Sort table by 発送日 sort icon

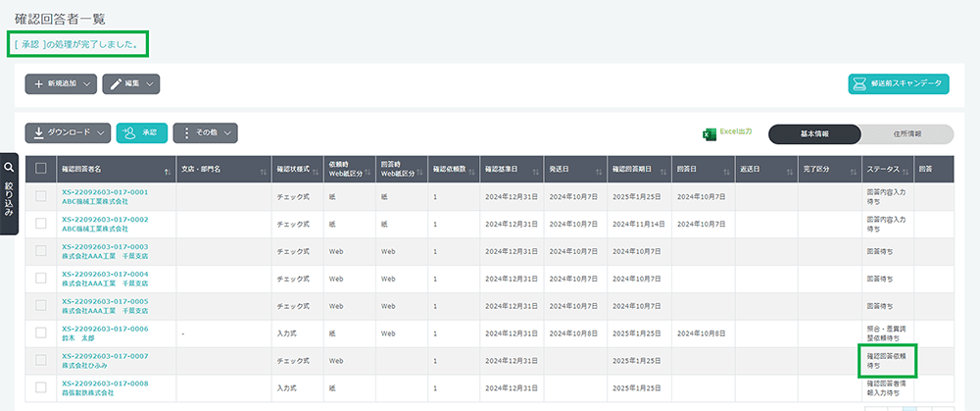[x=598, y=172]
